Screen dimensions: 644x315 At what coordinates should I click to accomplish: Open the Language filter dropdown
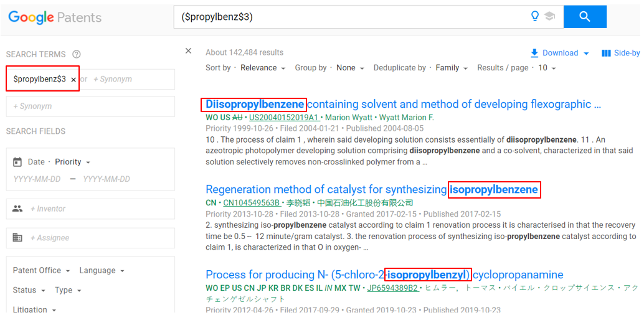pyautogui.click(x=102, y=270)
